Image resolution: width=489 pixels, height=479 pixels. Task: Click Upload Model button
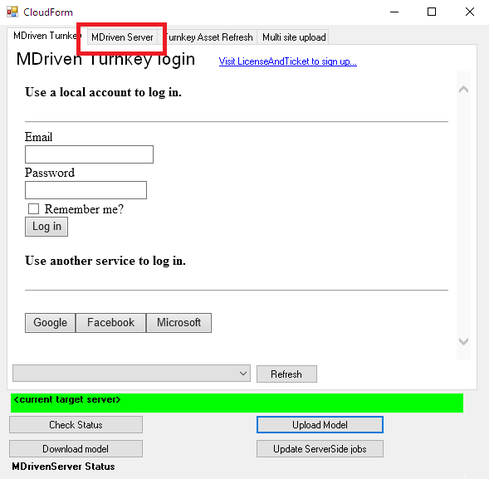pyautogui.click(x=320, y=425)
